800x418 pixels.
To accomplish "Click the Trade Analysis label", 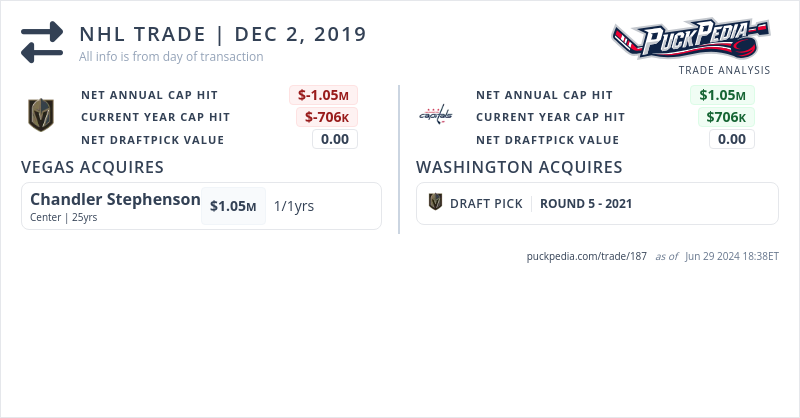I will pos(724,70).
